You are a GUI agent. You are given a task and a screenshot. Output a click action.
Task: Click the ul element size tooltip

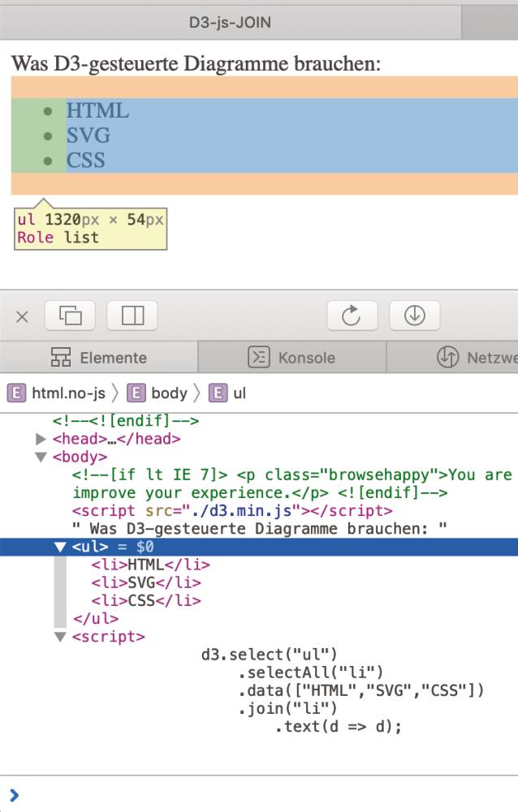coord(90,229)
